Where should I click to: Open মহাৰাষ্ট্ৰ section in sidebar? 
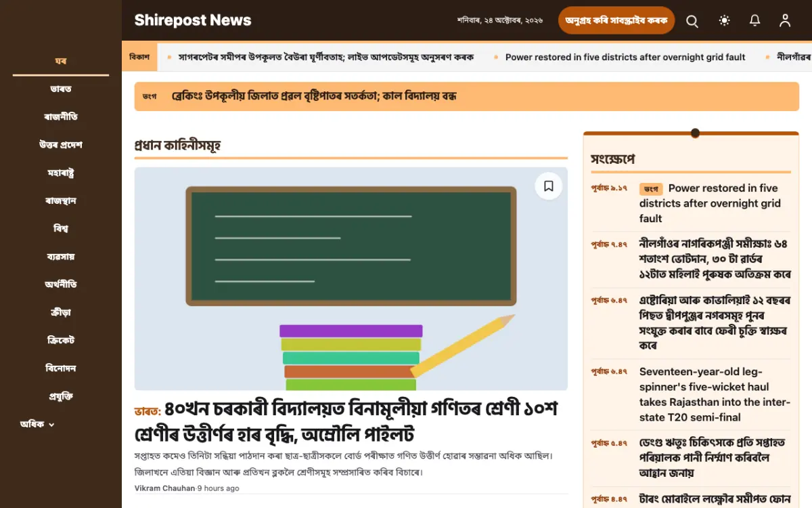61,173
